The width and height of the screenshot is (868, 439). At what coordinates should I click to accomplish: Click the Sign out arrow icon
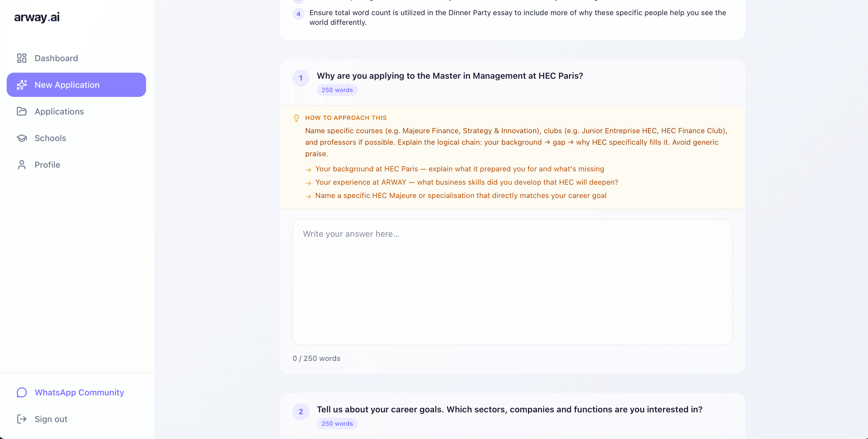(x=22, y=419)
